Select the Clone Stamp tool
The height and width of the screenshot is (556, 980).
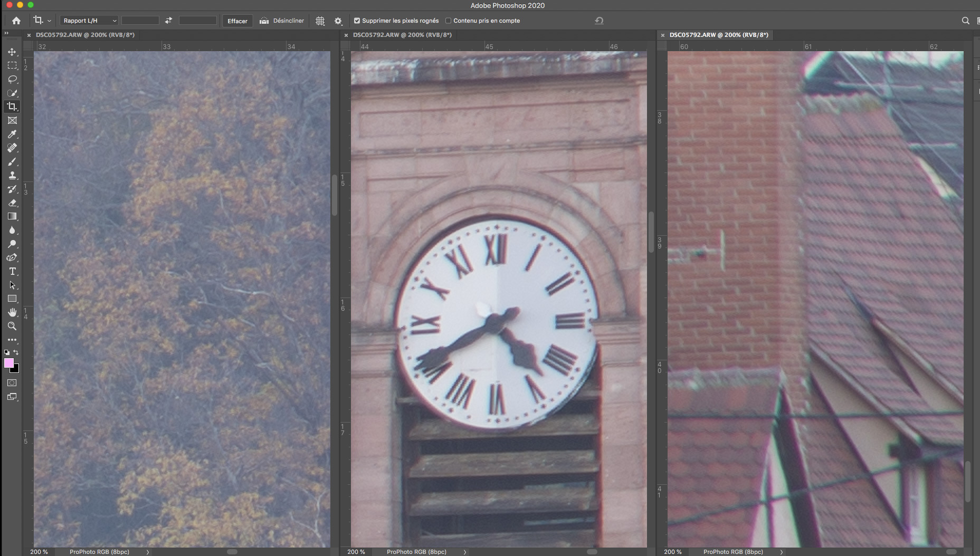coord(12,175)
